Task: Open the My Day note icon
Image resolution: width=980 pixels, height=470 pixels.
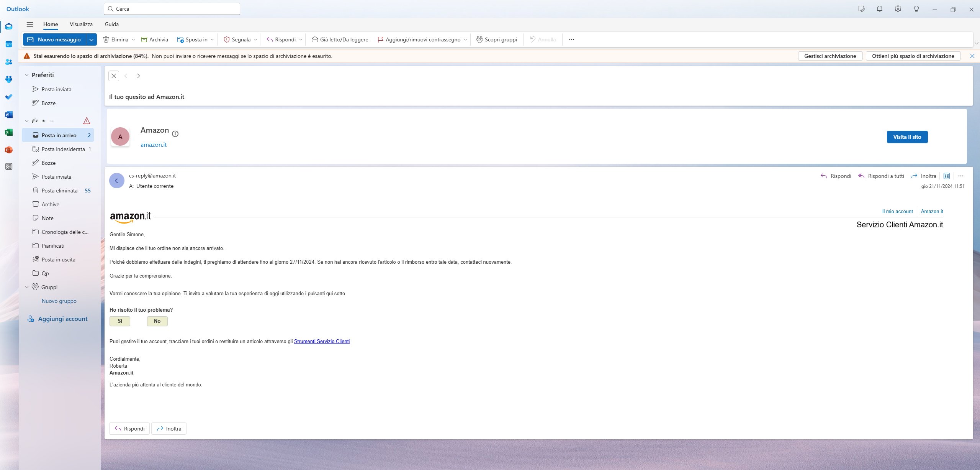Action: pyautogui.click(x=862, y=9)
